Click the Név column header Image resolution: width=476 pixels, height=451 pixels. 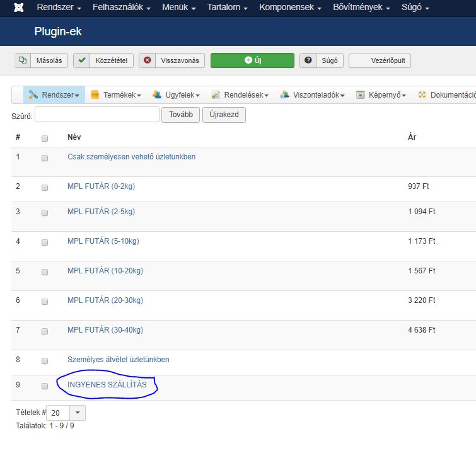[74, 137]
